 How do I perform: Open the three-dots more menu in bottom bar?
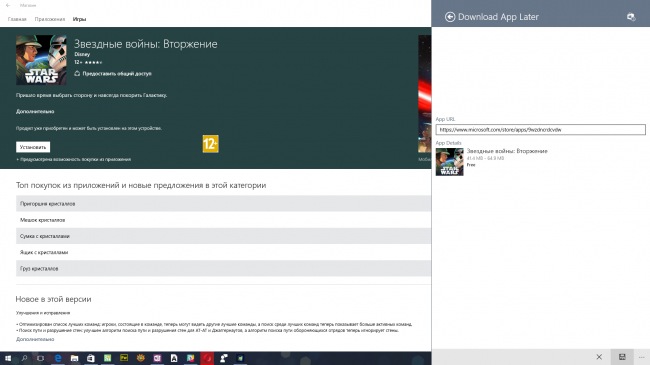tap(642, 357)
